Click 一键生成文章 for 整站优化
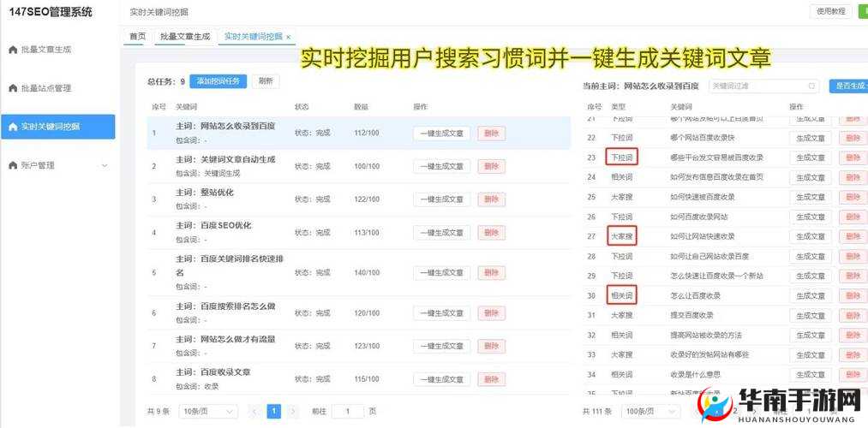Screen dimensions: 868x428 click(442, 199)
